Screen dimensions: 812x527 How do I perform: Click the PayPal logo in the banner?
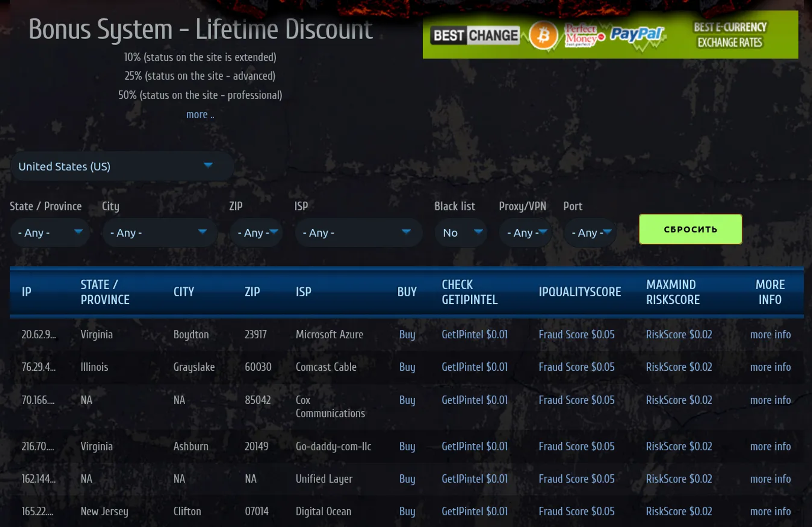636,34
